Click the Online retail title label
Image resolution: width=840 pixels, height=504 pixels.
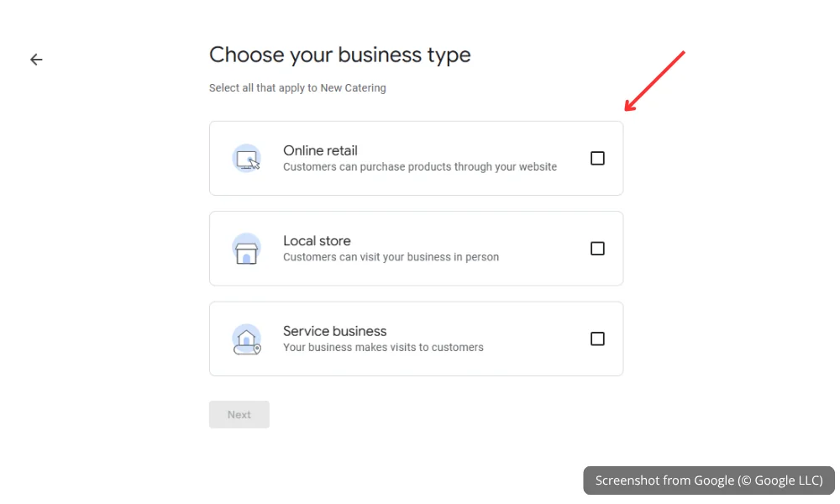click(x=320, y=150)
